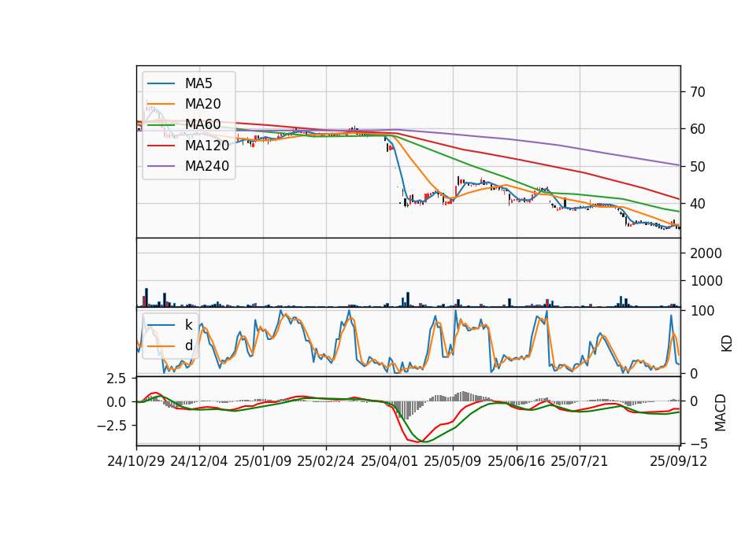
Task: Click the MA5 legend label
Action: [198, 83]
